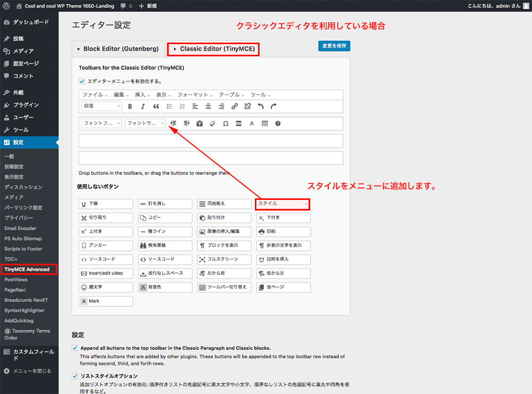Click the bulleted list icon
Image resolution: width=532 pixels, height=394 pixels.
[169, 106]
